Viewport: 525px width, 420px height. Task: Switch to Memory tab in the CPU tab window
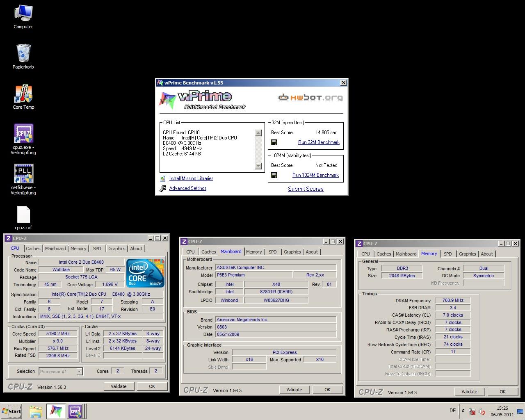pos(78,249)
